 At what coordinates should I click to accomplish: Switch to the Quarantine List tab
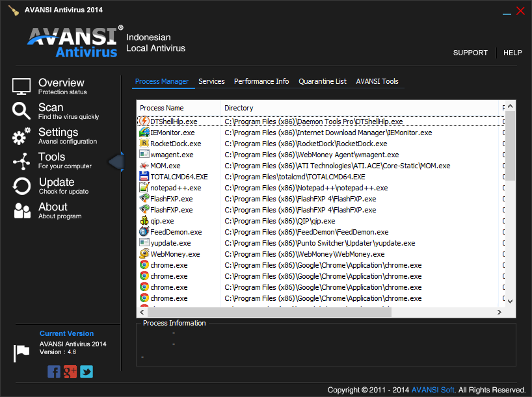[x=323, y=81]
